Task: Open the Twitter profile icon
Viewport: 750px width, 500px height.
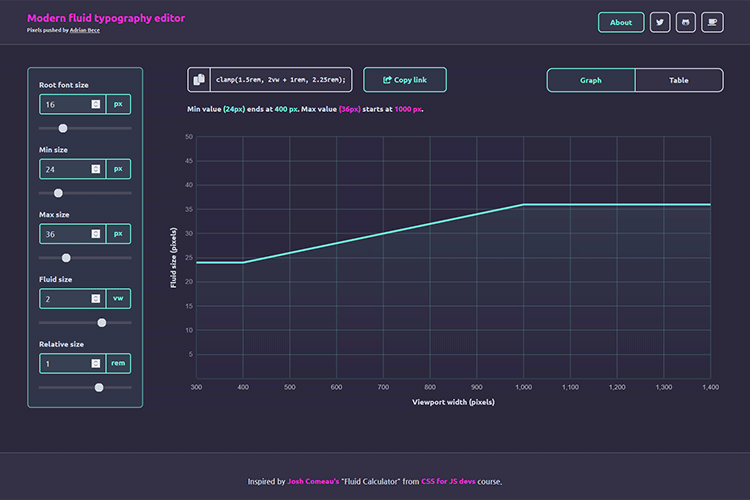Action: (x=660, y=22)
